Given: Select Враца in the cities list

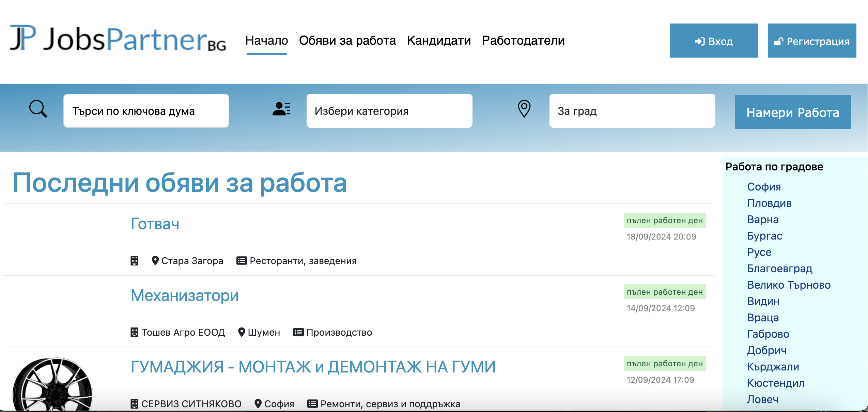Looking at the screenshot, I should tap(763, 318).
